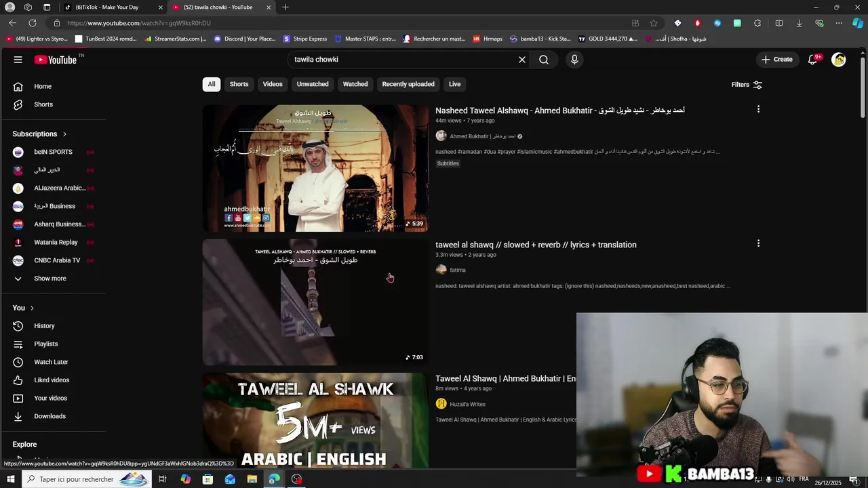The image size is (868, 488).
Task: Run the search with the magnifier button
Action: coord(544,60)
